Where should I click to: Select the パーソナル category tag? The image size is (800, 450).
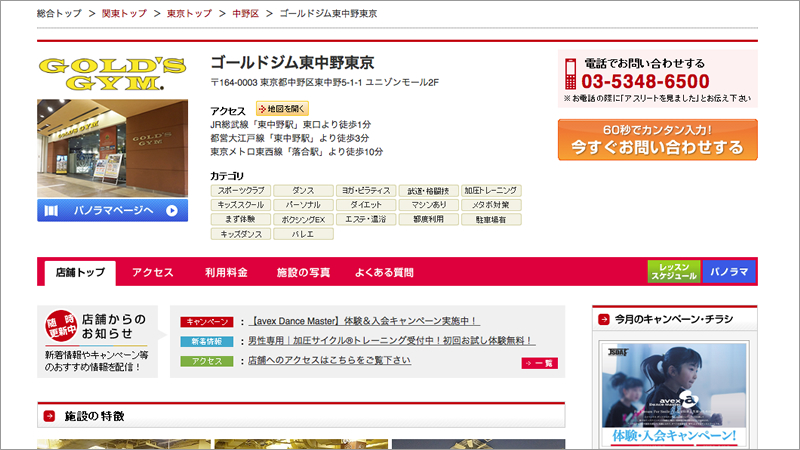click(x=303, y=205)
